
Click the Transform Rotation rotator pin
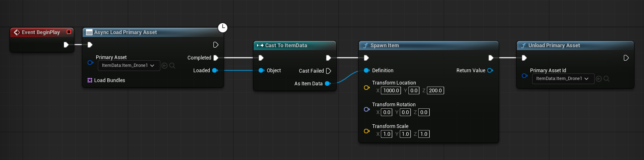[366, 110]
